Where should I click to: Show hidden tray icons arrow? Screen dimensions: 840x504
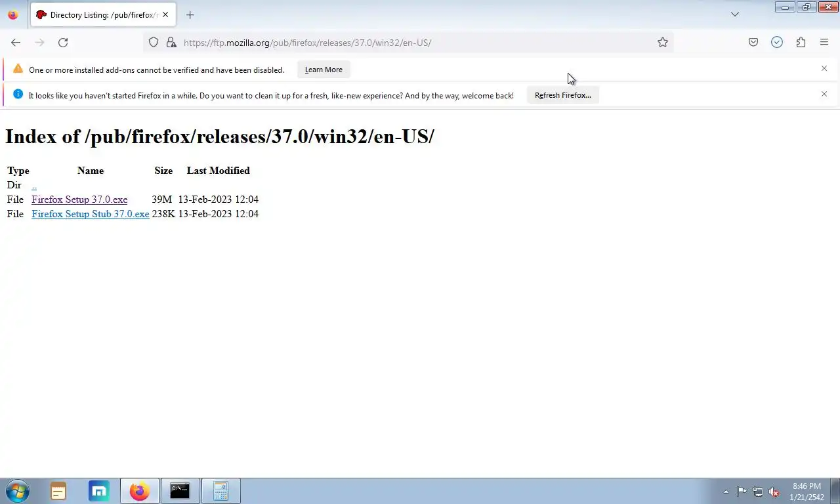pos(726,492)
